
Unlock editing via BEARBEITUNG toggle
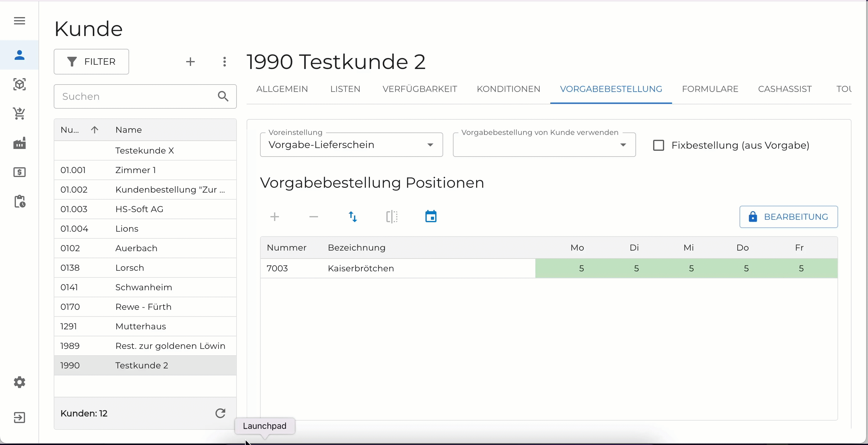point(788,217)
